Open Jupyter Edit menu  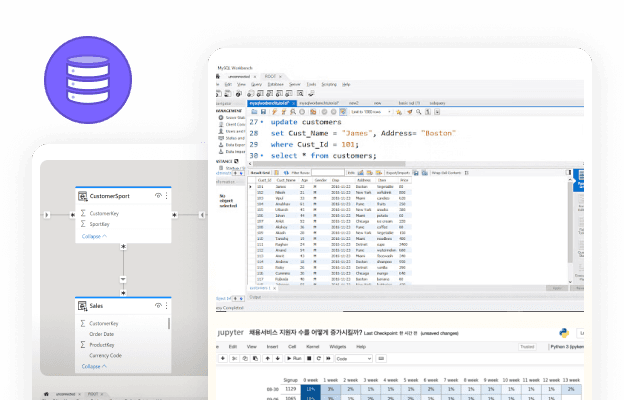click(x=233, y=347)
